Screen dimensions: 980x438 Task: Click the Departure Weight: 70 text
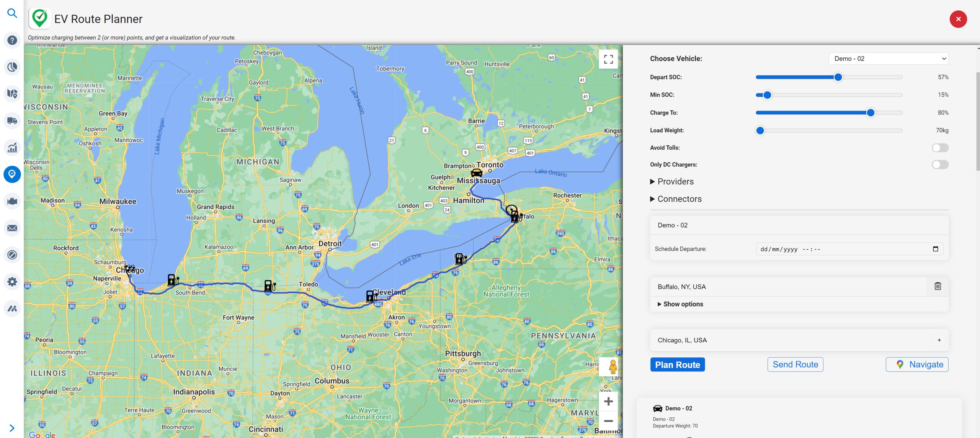[x=675, y=426]
